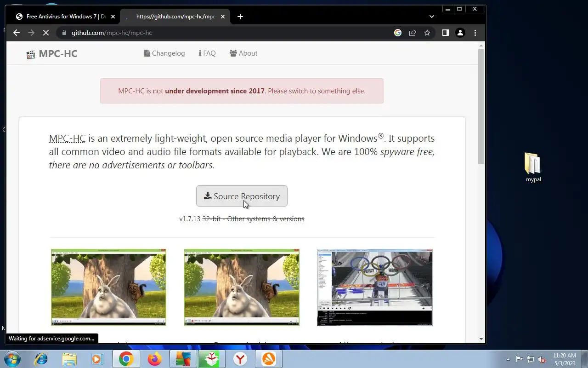Screen dimensions: 588x368
Task: Open the FAQ navigation link
Action: pos(207,53)
